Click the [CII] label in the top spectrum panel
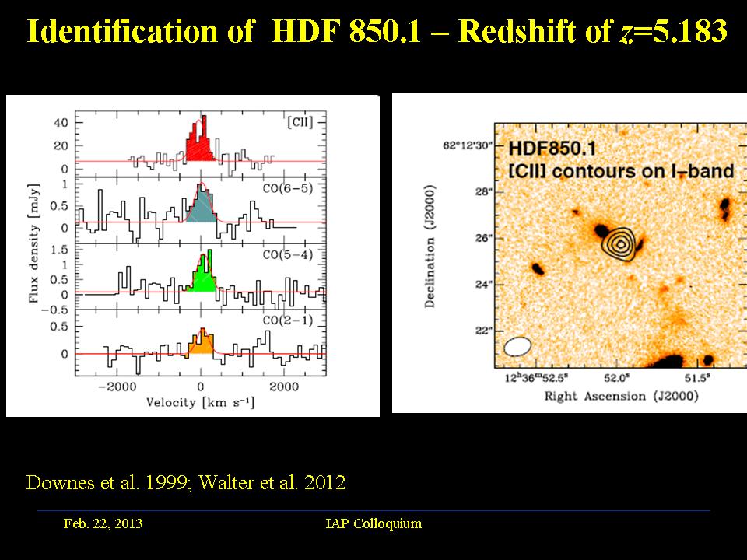Viewport: 747px width, 560px height. (300, 123)
